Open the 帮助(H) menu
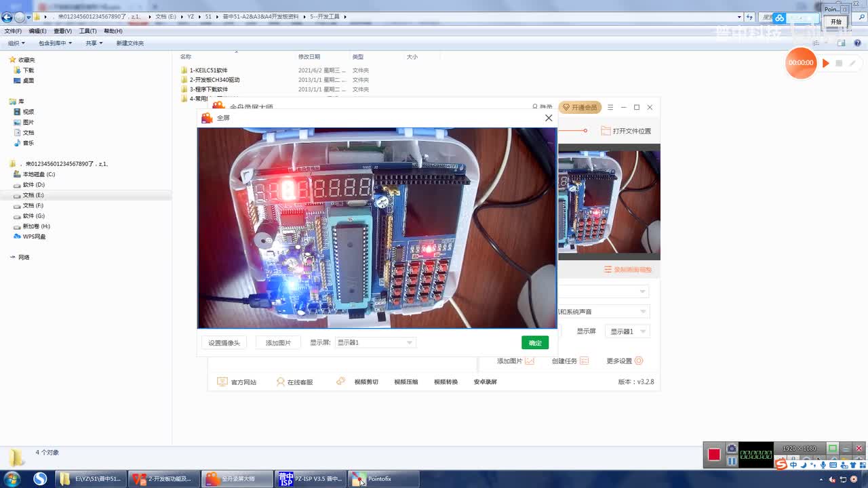The height and width of the screenshot is (488, 868). (113, 31)
